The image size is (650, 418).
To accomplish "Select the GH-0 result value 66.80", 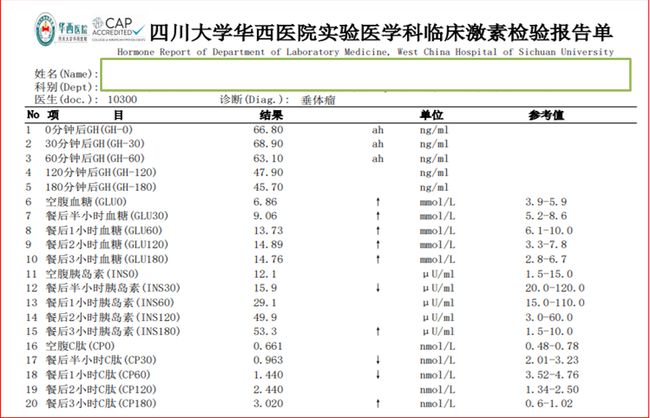I will (270, 130).
